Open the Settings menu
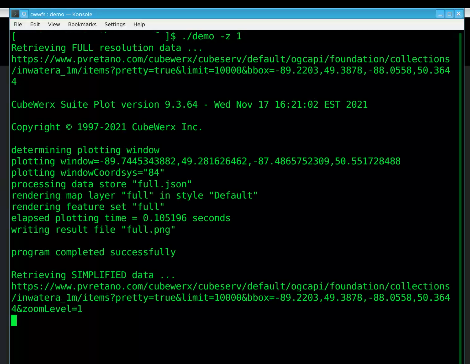The width and height of the screenshot is (470, 364). coord(115,24)
